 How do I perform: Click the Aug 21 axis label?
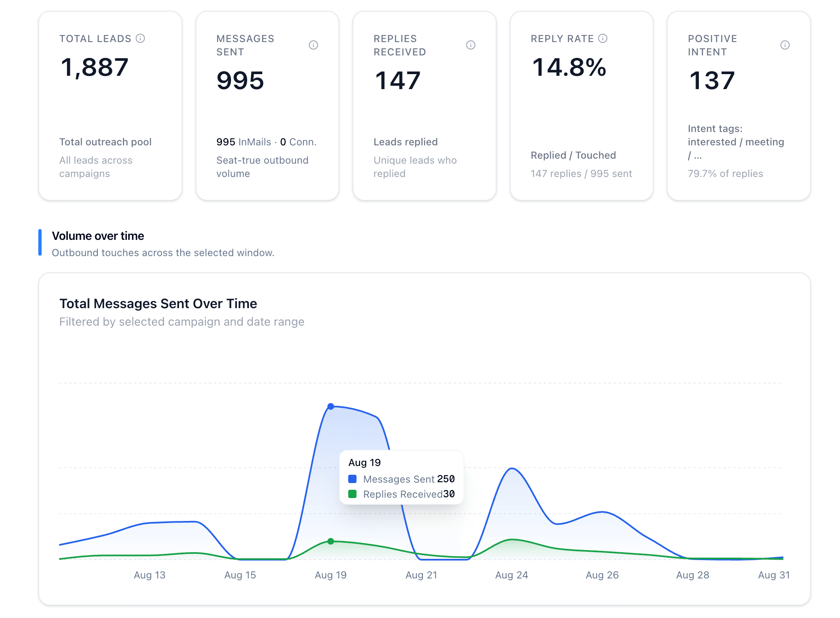coord(421,575)
